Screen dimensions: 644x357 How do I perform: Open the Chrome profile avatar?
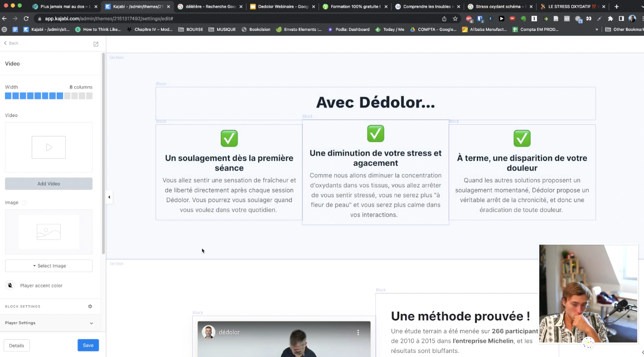click(x=632, y=19)
